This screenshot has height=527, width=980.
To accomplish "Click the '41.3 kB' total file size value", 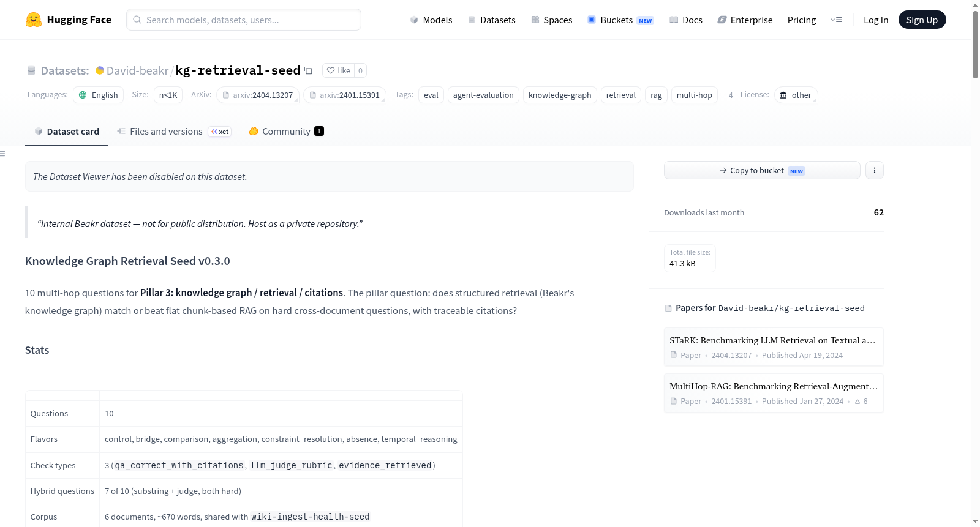I will coord(682,264).
